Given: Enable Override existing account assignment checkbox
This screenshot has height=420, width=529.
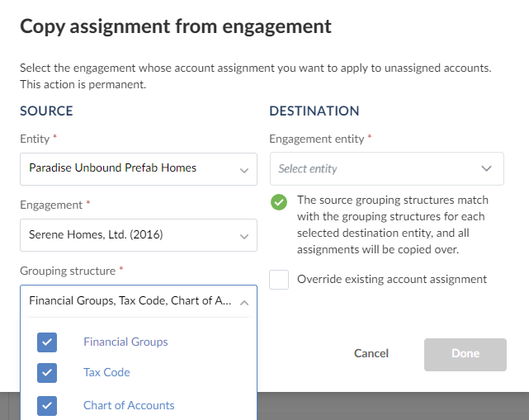Looking at the screenshot, I should point(280,280).
